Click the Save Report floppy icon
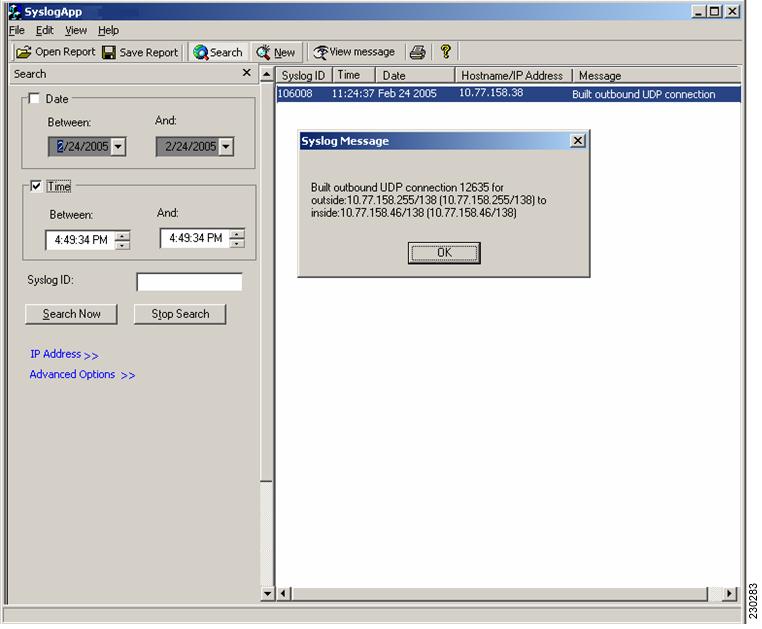Screen dimensions: 762x629 click(x=109, y=52)
